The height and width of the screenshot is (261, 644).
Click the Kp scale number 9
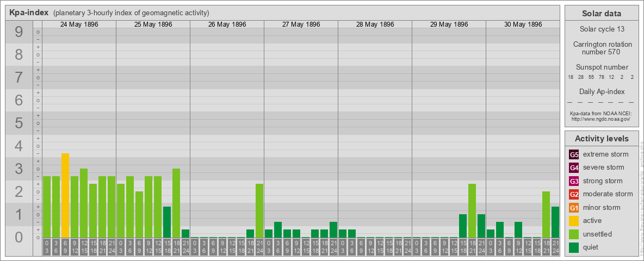18,32
